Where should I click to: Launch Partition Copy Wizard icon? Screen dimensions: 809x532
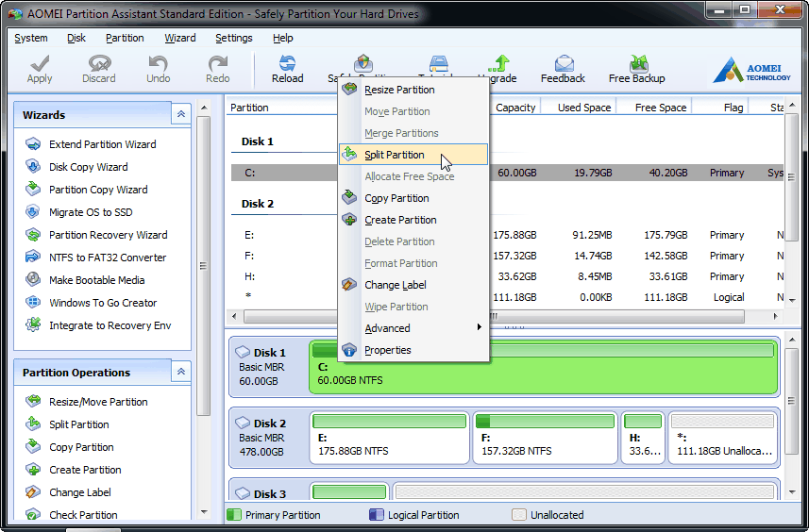click(x=33, y=190)
